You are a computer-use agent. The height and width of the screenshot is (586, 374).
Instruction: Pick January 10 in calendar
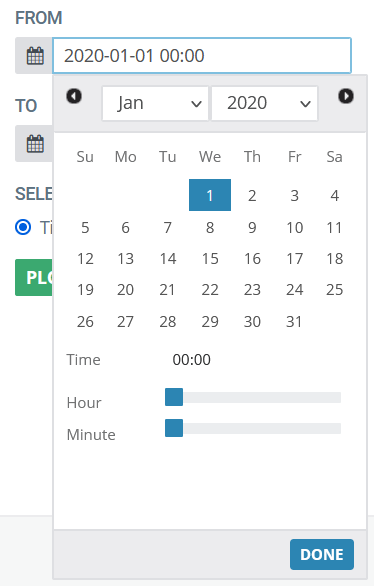(294, 227)
